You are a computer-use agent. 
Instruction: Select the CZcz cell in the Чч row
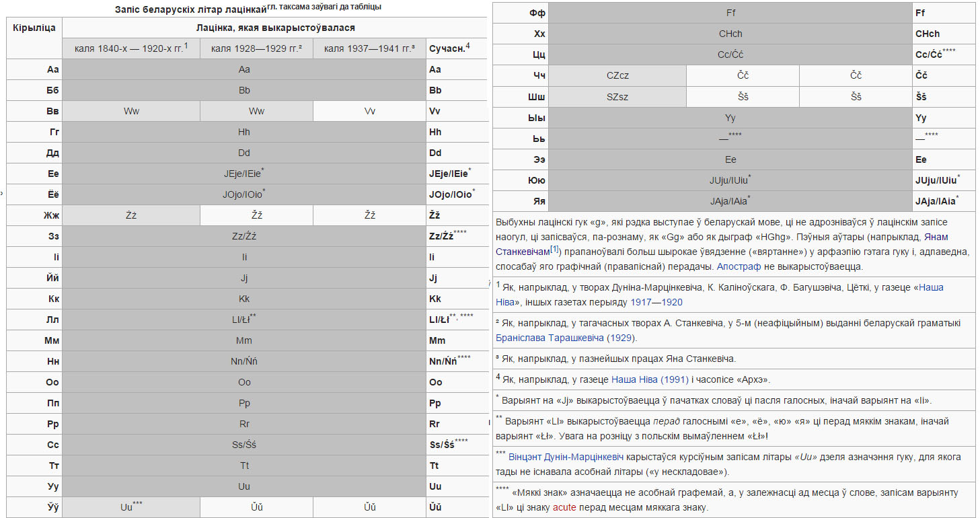(617, 75)
